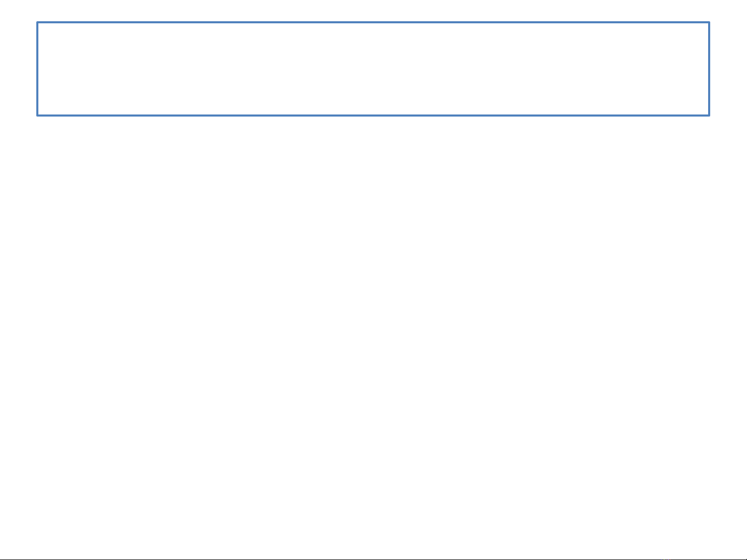Screen dimensions: 747x560
Task: Click the top blue border of the rectangle
Action: [373, 22]
